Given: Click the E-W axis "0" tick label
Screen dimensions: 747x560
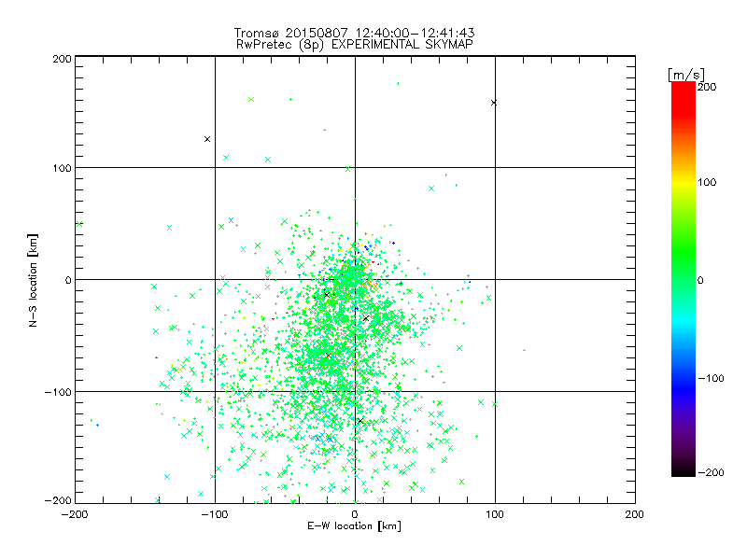Looking at the screenshot, I should click(355, 514).
